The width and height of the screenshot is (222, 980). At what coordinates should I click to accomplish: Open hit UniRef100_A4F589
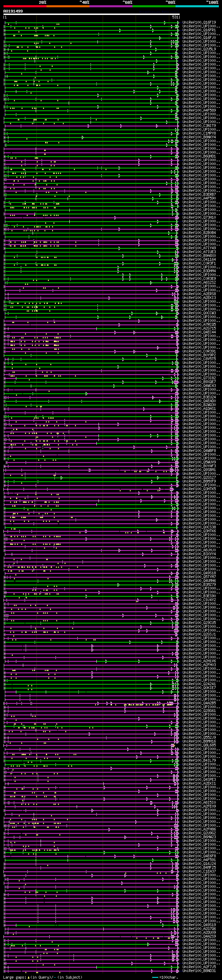199,110
